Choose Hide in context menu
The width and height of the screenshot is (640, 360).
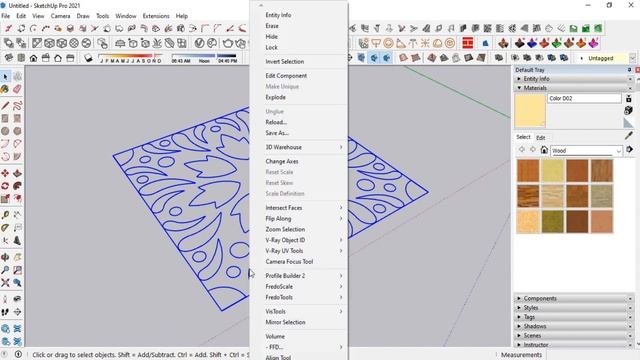(271, 36)
